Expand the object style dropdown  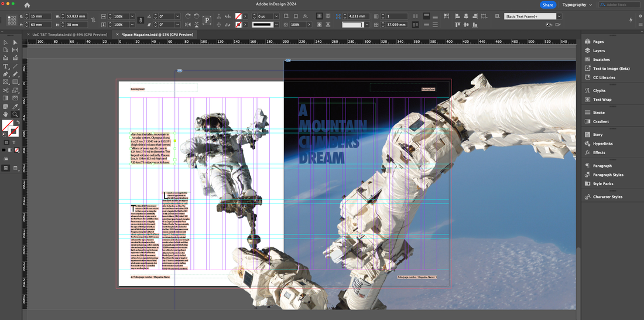pyautogui.click(x=559, y=16)
